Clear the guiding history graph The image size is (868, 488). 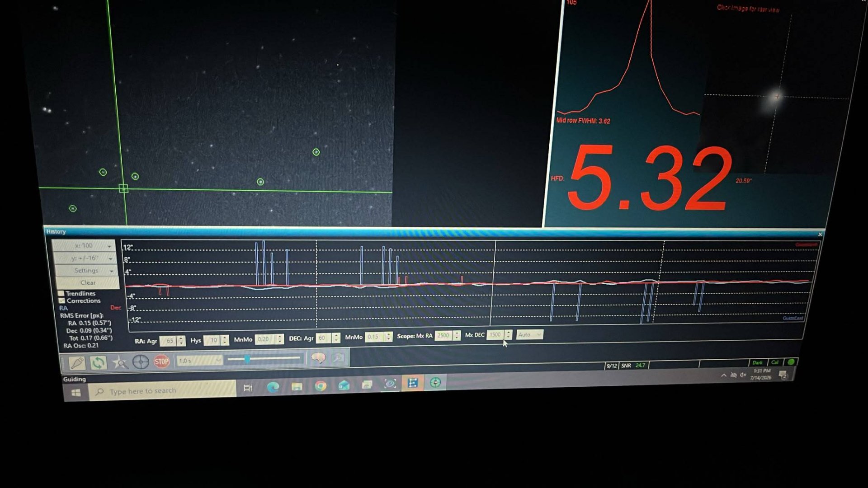88,282
